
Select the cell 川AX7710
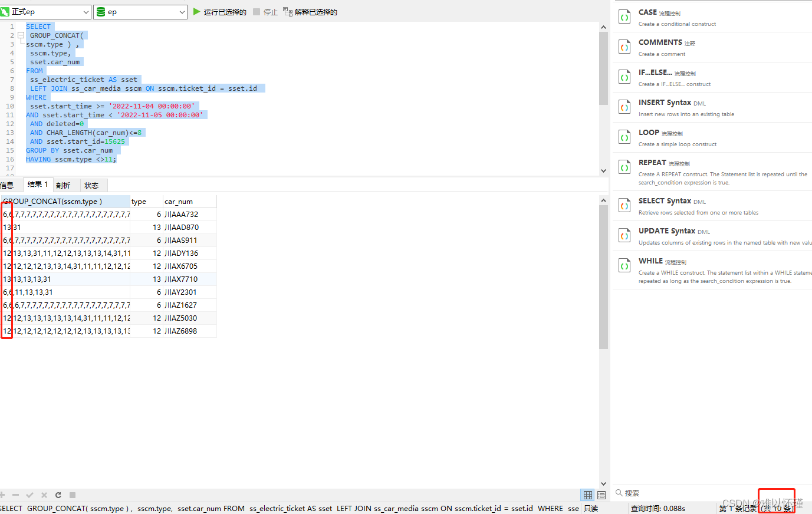pyautogui.click(x=190, y=279)
